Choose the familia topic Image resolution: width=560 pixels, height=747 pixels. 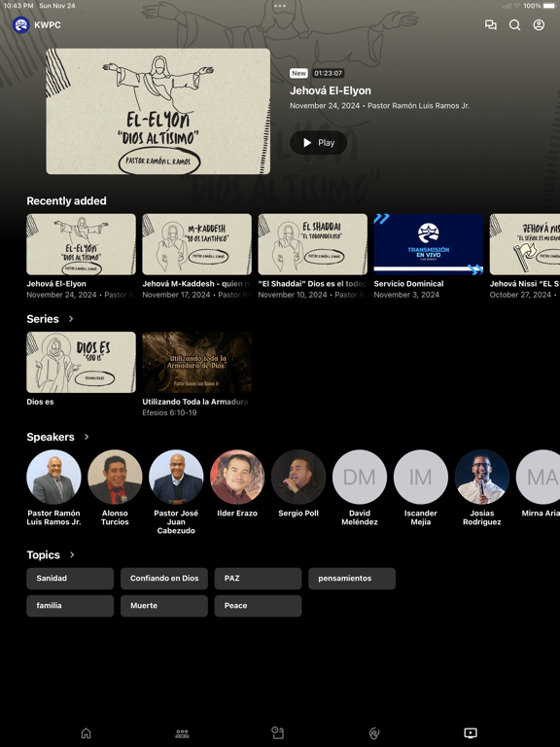click(x=70, y=606)
